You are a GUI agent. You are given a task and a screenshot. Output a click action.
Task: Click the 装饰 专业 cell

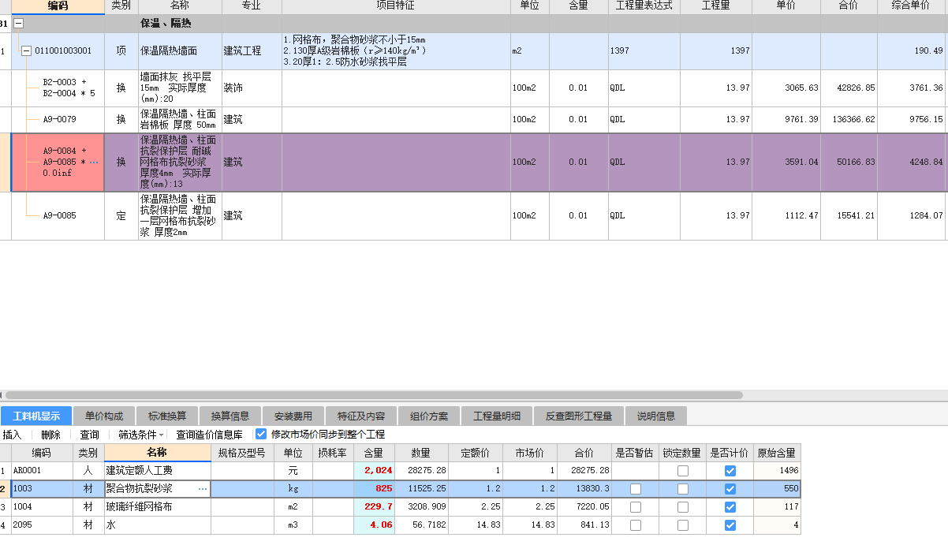(x=252, y=88)
